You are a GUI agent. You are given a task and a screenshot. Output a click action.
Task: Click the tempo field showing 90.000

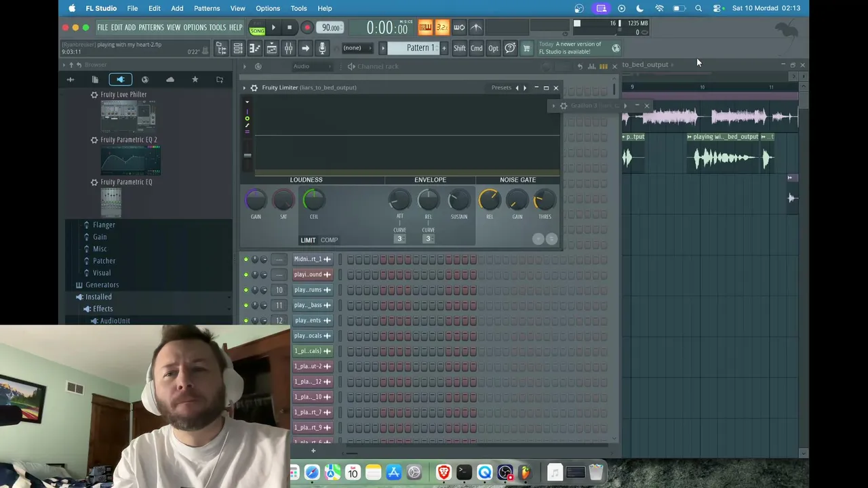tap(330, 28)
